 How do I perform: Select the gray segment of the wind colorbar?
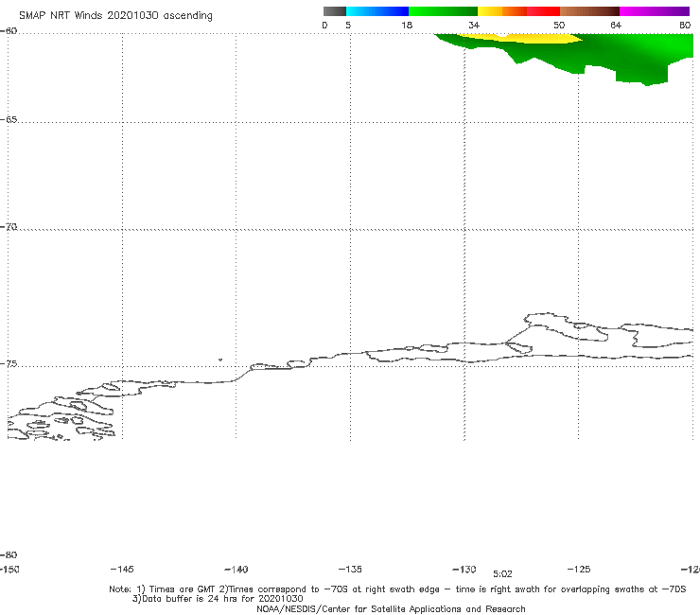tap(334, 11)
